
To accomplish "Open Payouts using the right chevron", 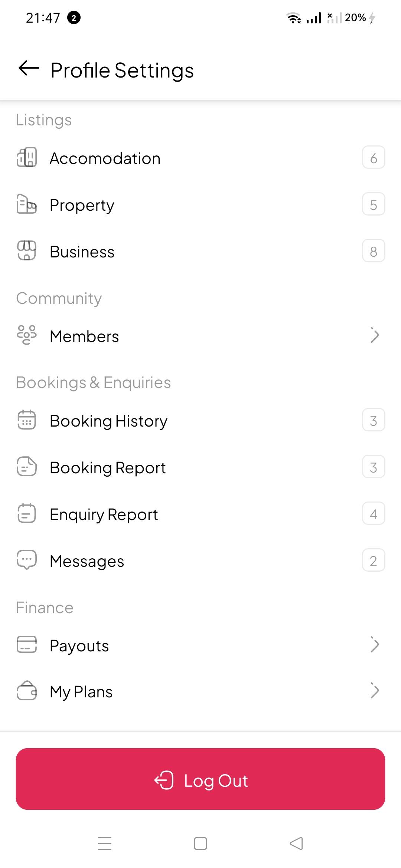I will pyautogui.click(x=374, y=645).
